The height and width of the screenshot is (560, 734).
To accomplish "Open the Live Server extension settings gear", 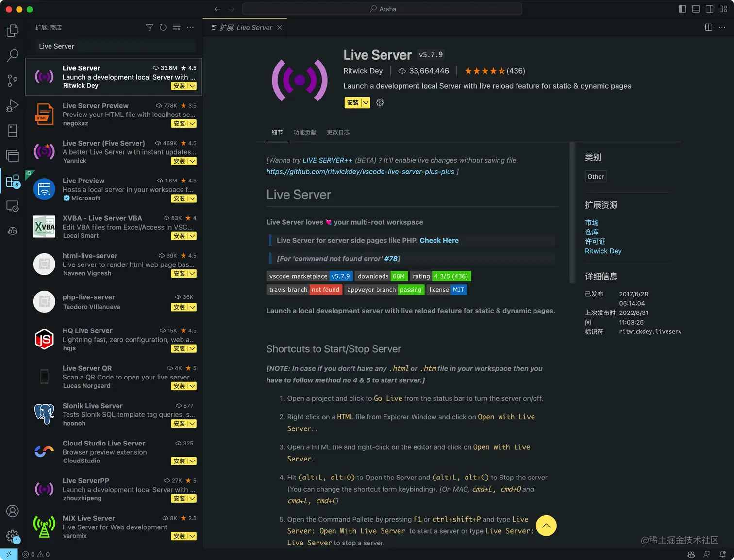I will point(380,103).
